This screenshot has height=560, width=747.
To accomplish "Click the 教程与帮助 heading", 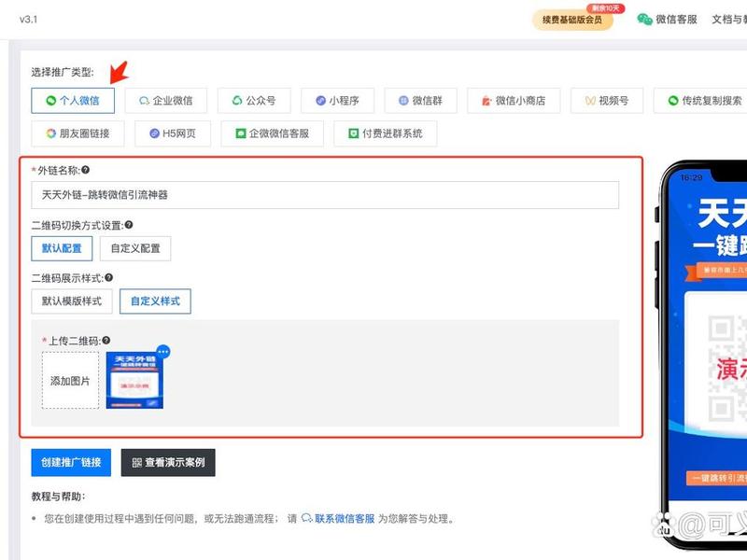I will [x=58, y=497].
